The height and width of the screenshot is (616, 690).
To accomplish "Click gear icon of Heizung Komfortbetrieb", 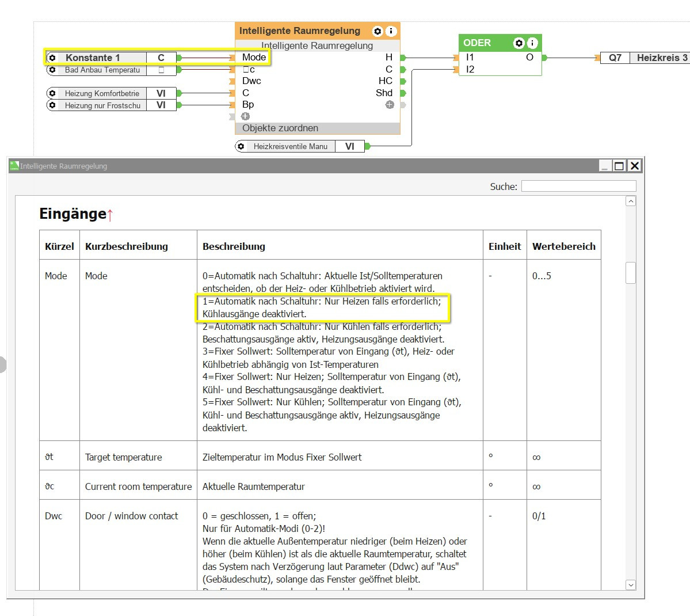I will [x=52, y=93].
